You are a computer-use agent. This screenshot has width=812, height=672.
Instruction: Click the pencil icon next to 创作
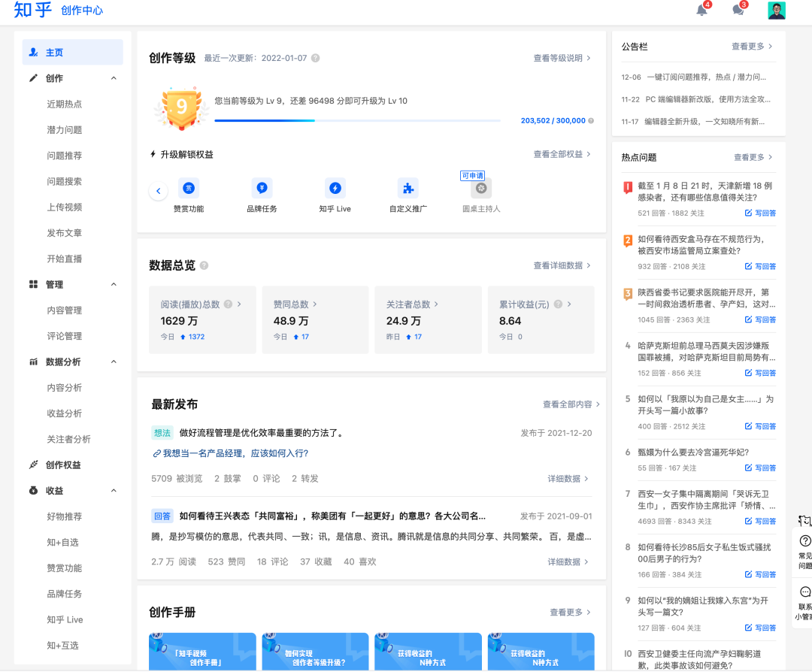point(33,78)
